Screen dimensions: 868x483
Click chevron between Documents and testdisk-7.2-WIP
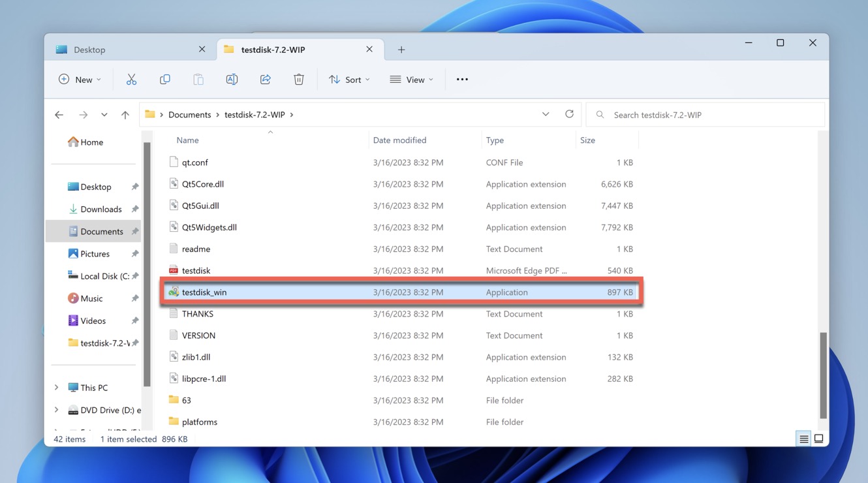pyautogui.click(x=218, y=115)
